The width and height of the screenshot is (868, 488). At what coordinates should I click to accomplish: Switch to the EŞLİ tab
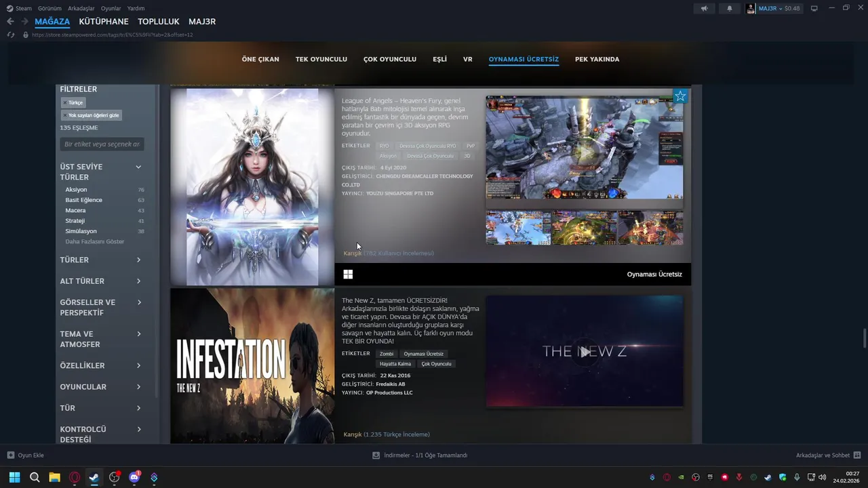440,59
